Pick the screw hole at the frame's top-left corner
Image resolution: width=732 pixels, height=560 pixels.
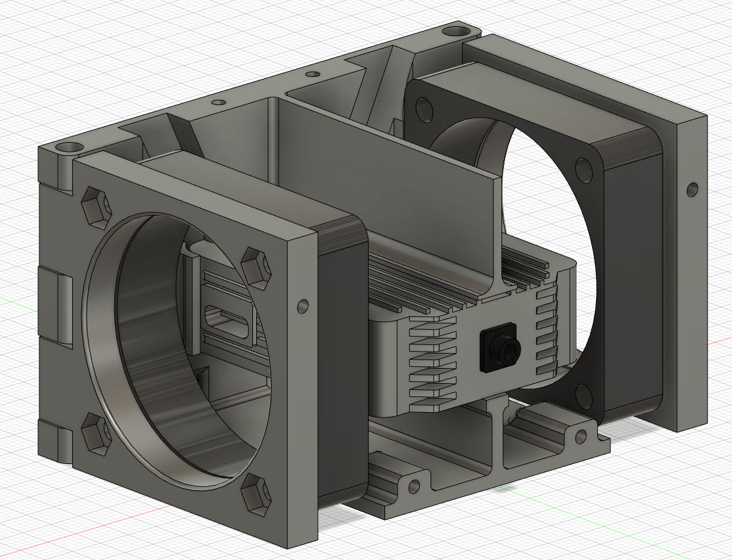(x=68, y=149)
